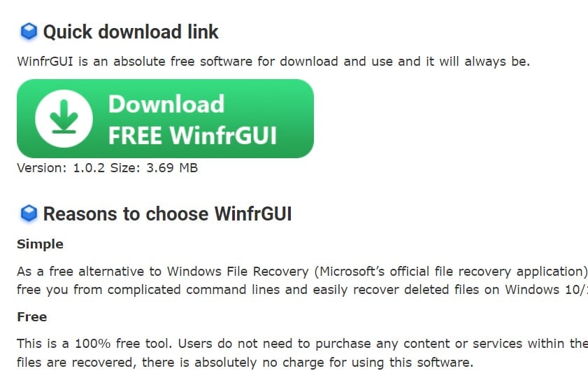Click the white circular download arrow icon

(x=64, y=118)
